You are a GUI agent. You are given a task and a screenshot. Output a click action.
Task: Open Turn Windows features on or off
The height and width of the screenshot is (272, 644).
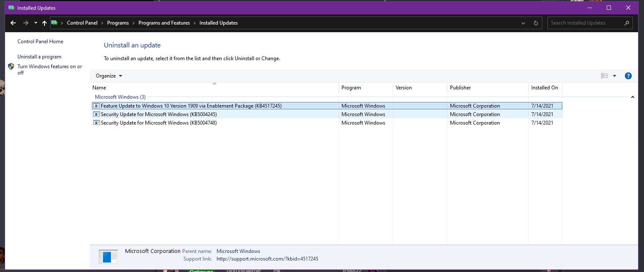(x=50, y=69)
